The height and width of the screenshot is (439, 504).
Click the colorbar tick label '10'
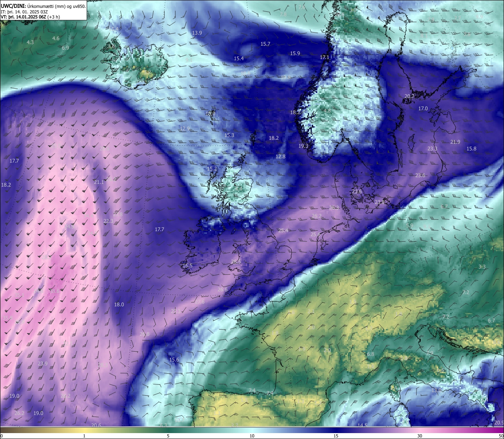(x=252, y=435)
